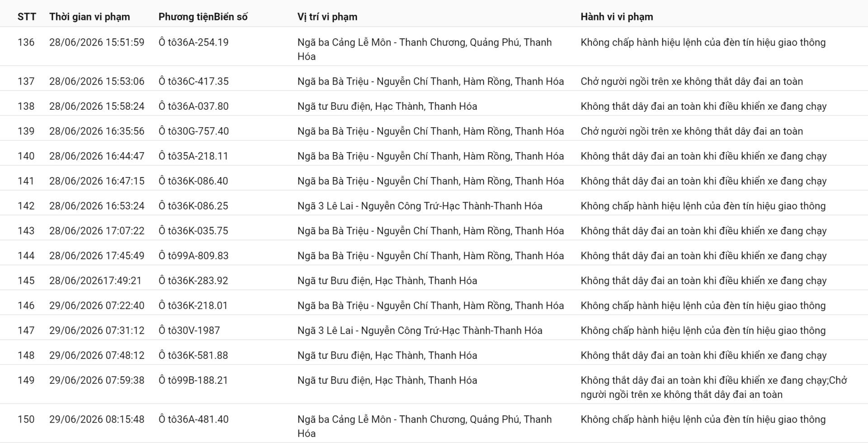Screen dimensions: 868x443
Task: Click plate number 36C-417.35
Action: [193, 81]
